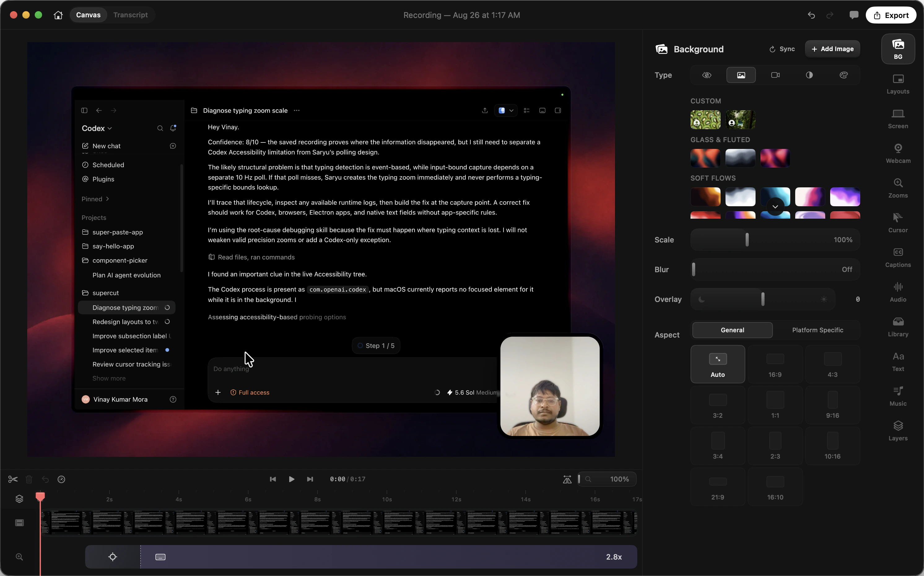Select the hidden background type
This screenshot has width=924, height=576.
707,75
